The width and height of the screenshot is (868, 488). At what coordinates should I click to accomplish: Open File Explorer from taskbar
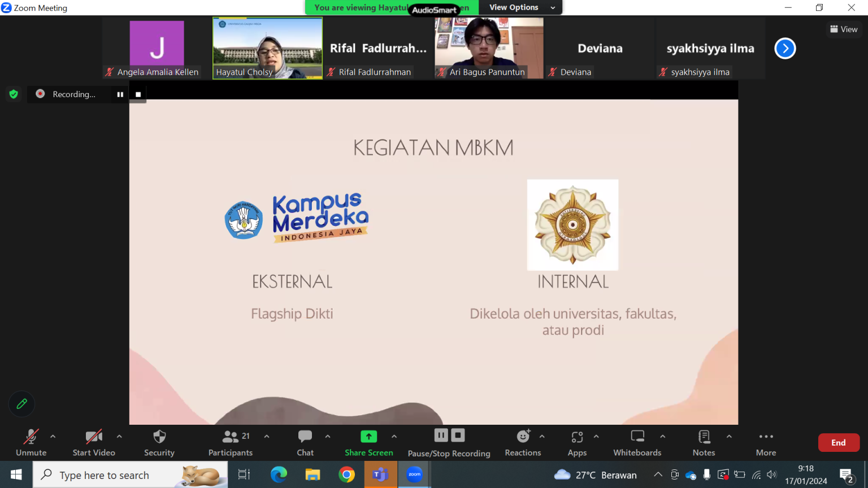coord(313,475)
